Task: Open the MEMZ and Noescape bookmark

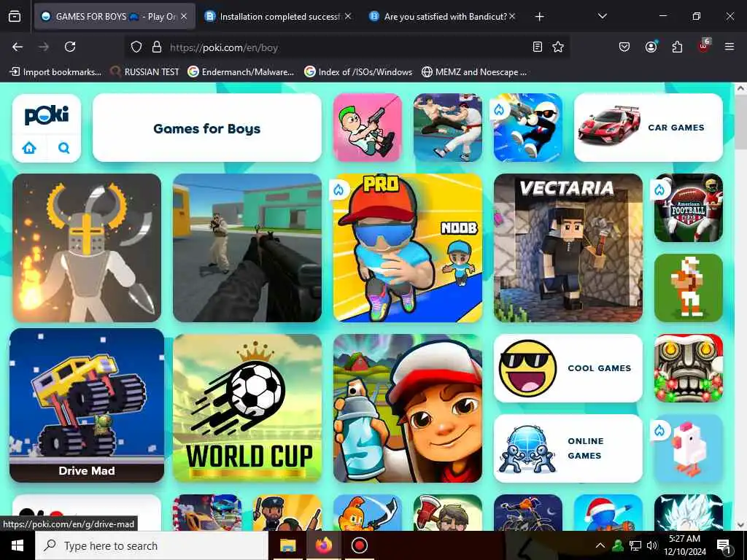Action: coord(474,72)
